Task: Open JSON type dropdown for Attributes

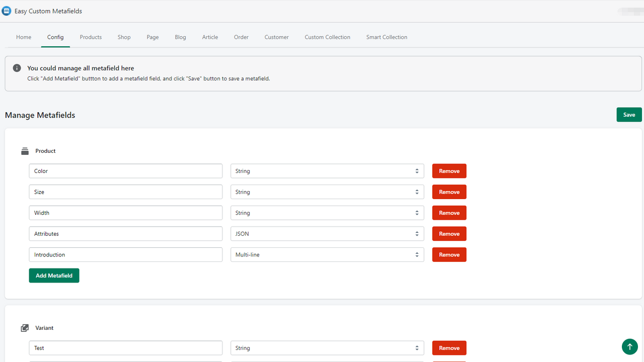Action: [x=328, y=234]
